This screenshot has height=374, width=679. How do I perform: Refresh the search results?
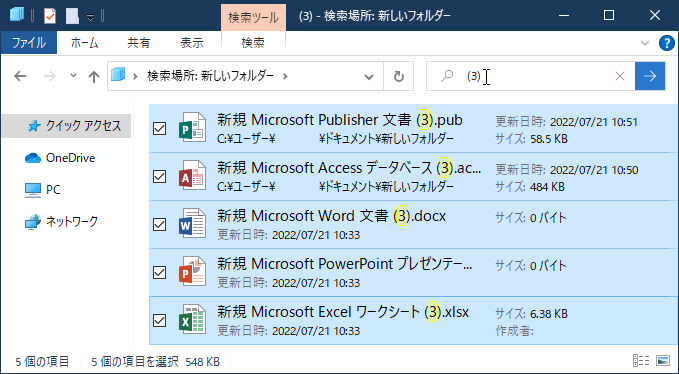coord(398,77)
